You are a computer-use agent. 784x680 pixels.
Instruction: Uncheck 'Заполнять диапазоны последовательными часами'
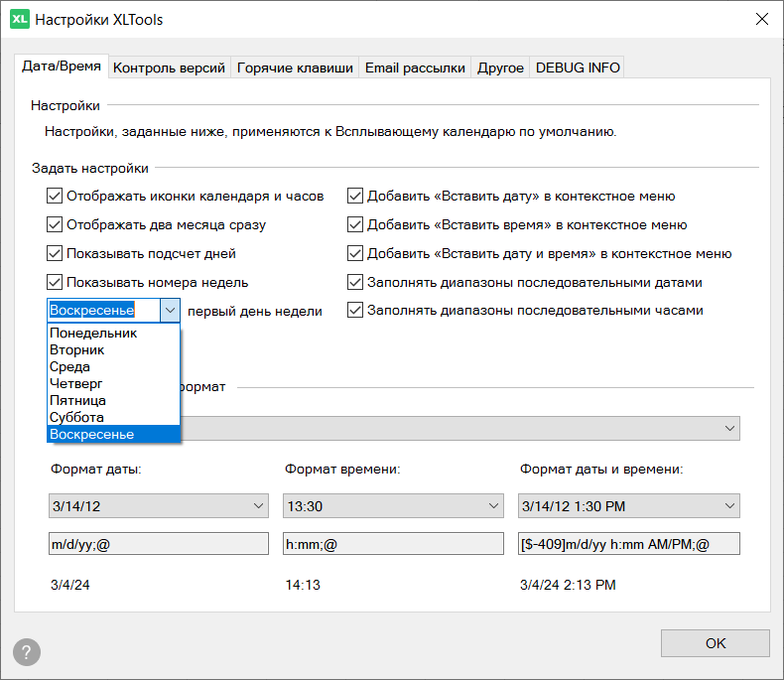click(355, 311)
